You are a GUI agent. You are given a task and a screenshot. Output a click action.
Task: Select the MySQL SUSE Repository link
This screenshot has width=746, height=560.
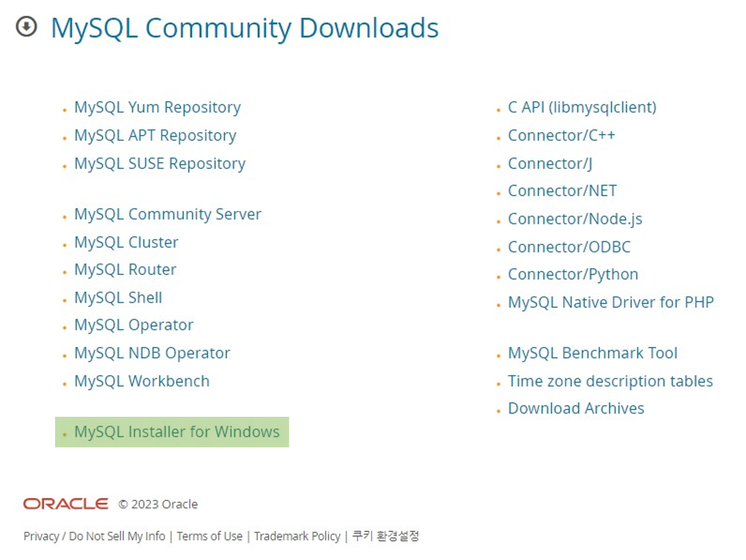[x=160, y=164]
